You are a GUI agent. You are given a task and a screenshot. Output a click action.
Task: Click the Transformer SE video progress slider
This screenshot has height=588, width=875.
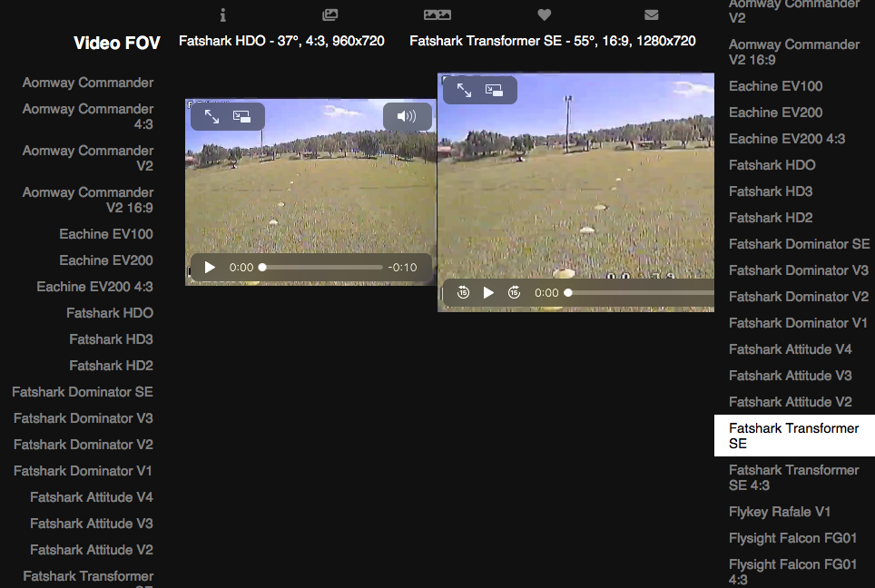[x=640, y=292]
